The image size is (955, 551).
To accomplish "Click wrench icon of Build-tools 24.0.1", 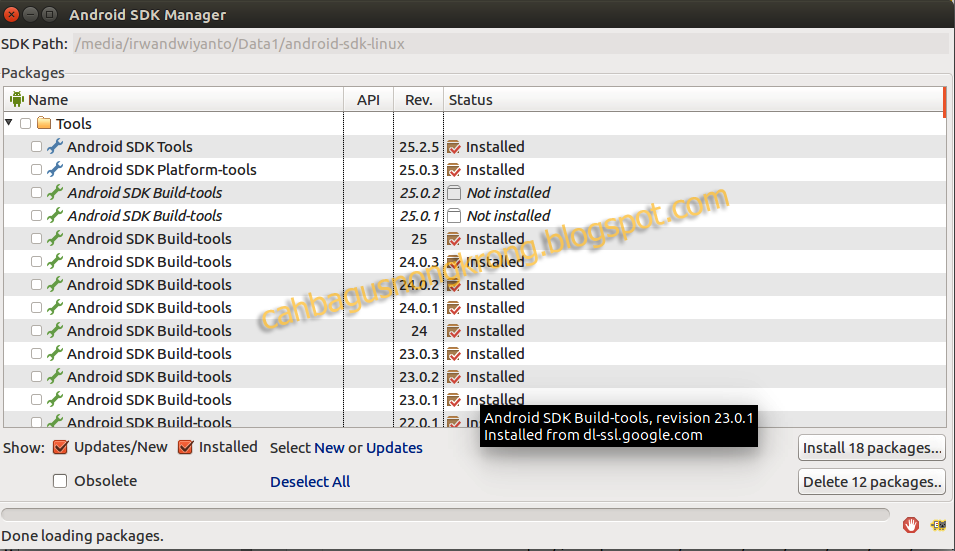I will pyautogui.click(x=55, y=308).
